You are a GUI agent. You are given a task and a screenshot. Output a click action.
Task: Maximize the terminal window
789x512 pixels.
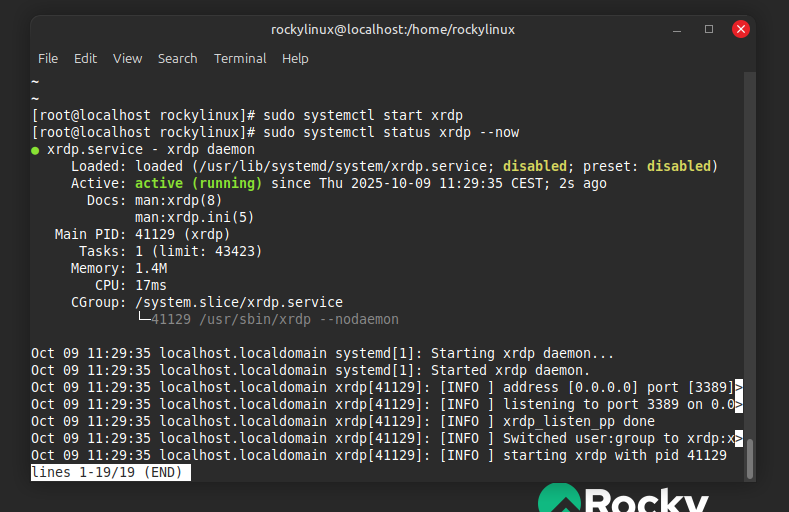(709, 29)
